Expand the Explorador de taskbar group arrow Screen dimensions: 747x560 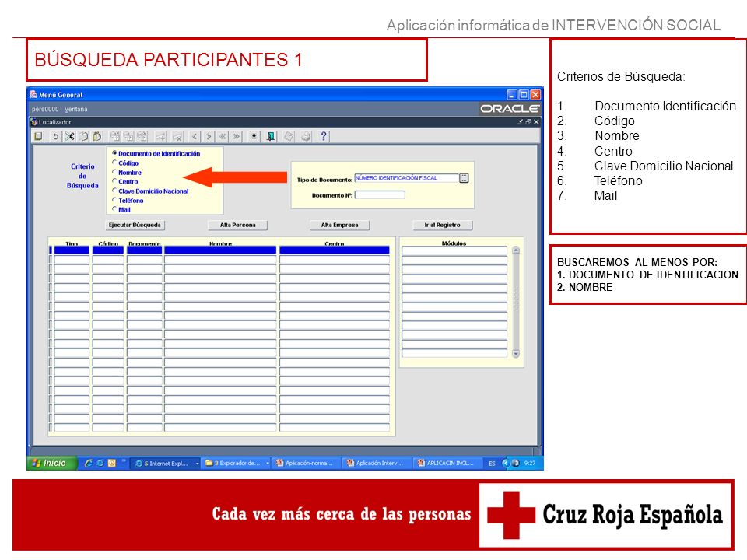tap(268, 464)
